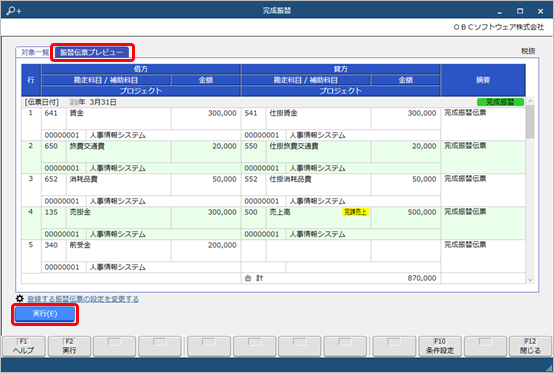
Task: Click the total 870,000 value
Action: click(422, 278)
